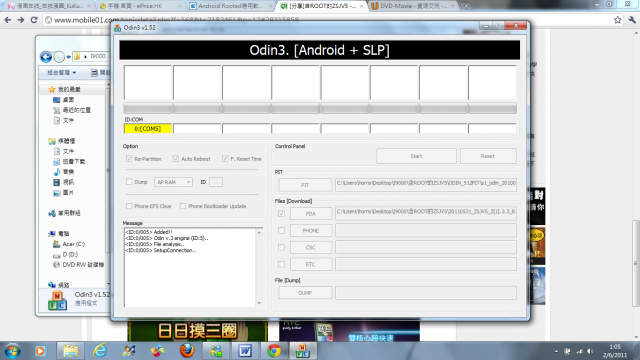Click the Dump ID input field
The height and width of the screenshot is (360, 640).
pyautogui.click(x=216, y=182)
